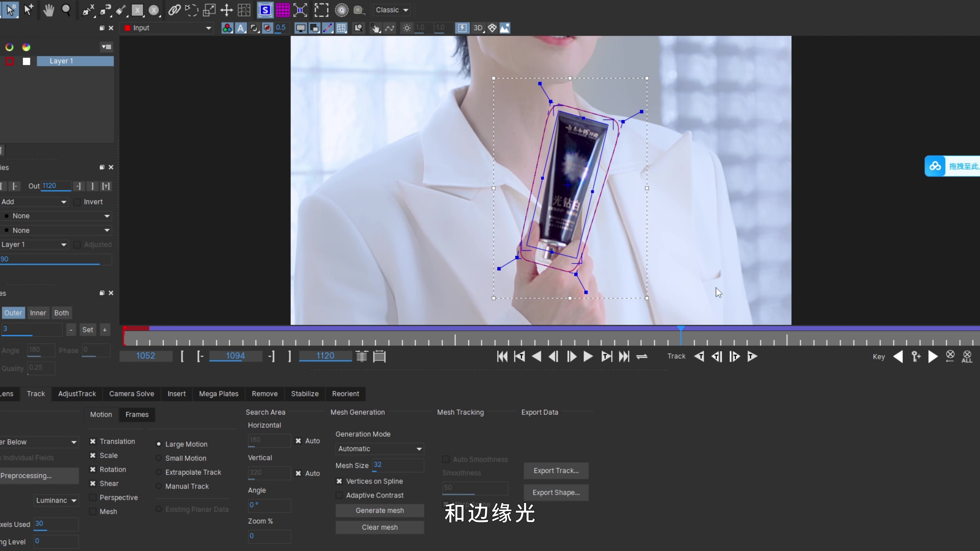
Task: Open the Automatic generation mode dropdown
Action: coord(379,449)
